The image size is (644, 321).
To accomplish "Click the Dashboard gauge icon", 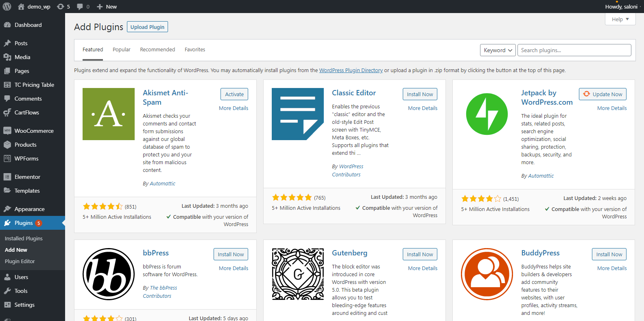I will [7, 25].
